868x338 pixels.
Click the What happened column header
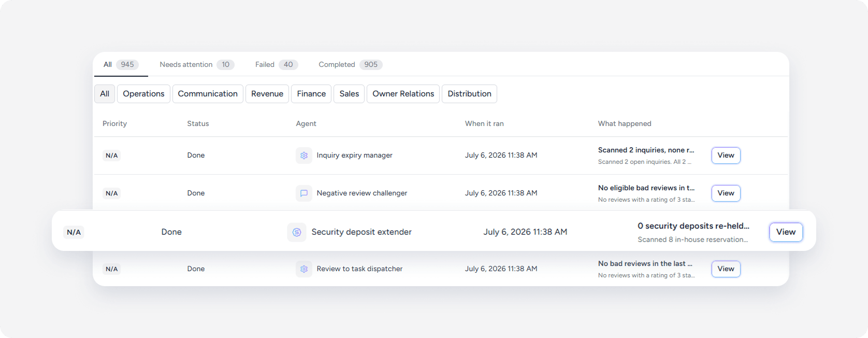[625, 124]
